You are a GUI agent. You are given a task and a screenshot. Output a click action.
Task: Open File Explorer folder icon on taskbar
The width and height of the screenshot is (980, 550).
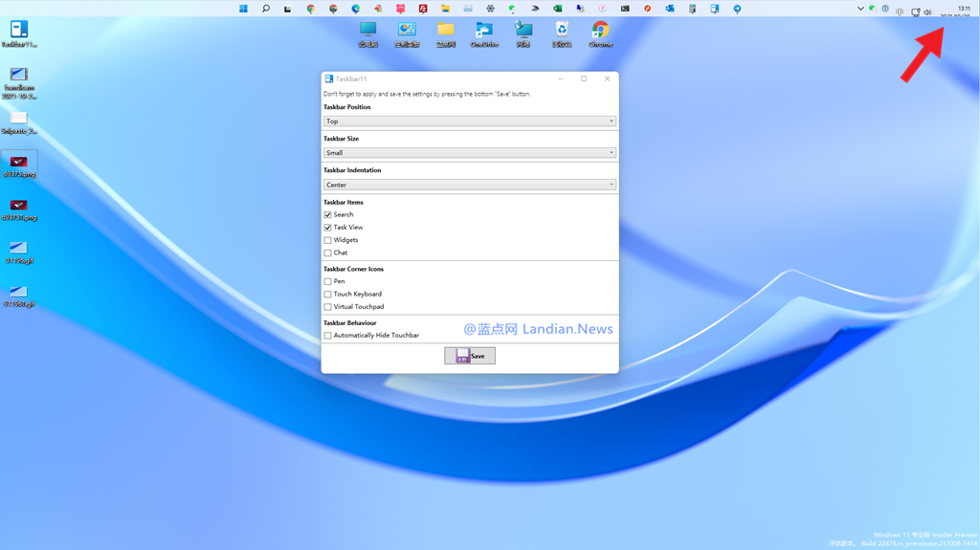click(445, 9)
